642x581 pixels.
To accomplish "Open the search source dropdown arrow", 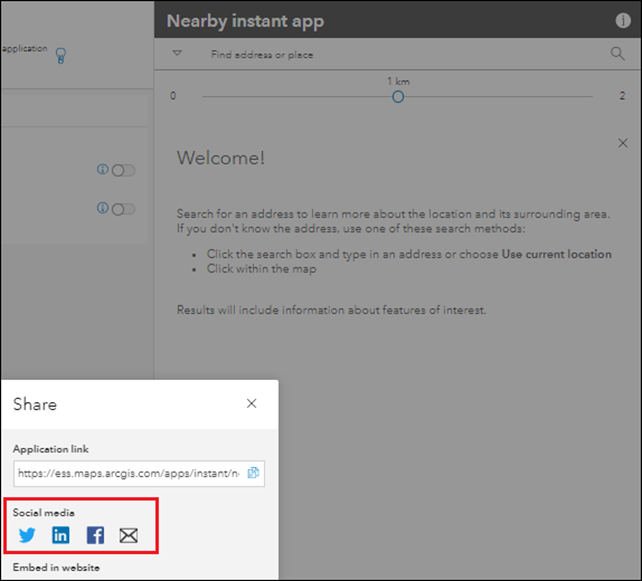I will [x=177, y=54].
